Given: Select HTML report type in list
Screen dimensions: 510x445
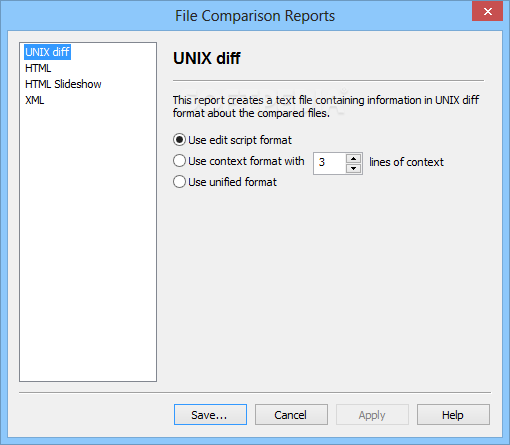Looking at the screenshot, I should pyautogui.click(x=38, y=68).
